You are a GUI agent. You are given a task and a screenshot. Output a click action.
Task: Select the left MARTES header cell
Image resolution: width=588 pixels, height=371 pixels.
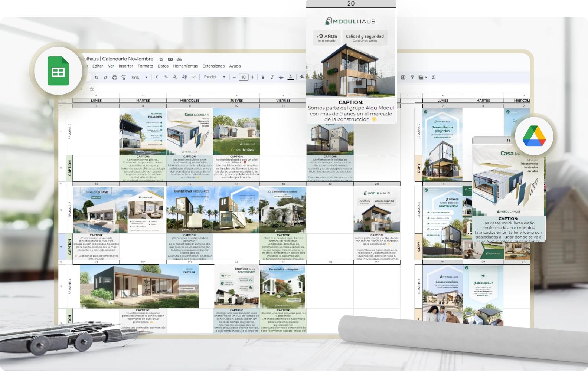pyautogui.click(x=143, y=101)
